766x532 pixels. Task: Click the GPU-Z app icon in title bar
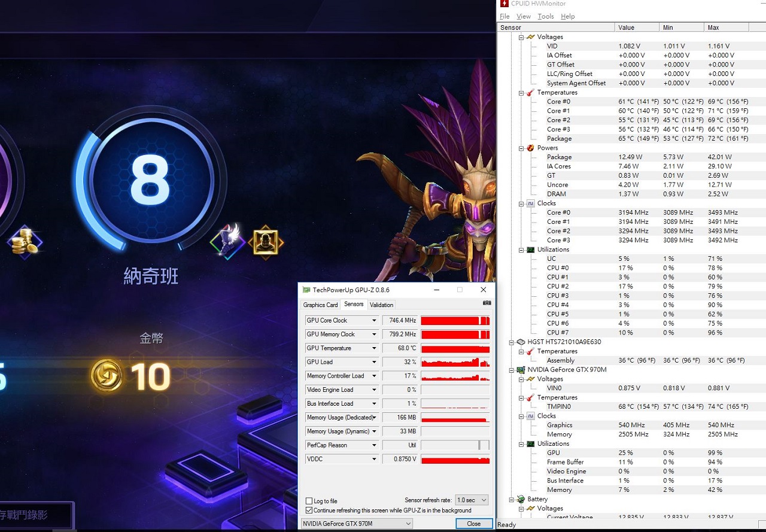tap(306, 290)
